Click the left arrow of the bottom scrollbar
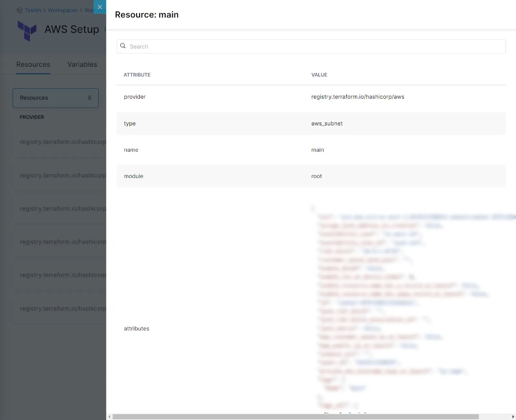The width and height of the screenshot is (516, 420). tap(109, 416)
